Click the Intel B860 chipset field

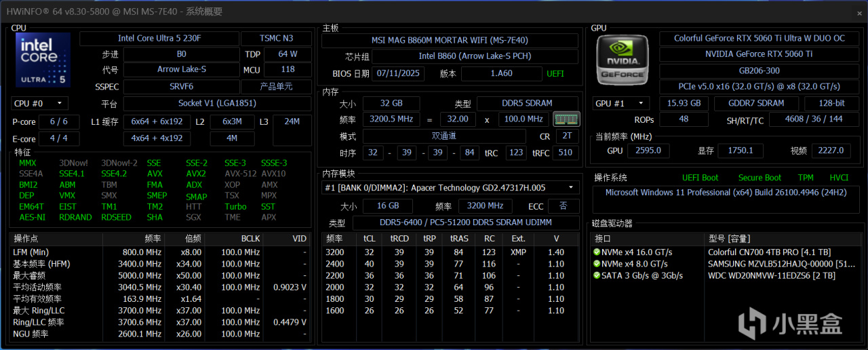pyautogui.click(x=475, y=56)
